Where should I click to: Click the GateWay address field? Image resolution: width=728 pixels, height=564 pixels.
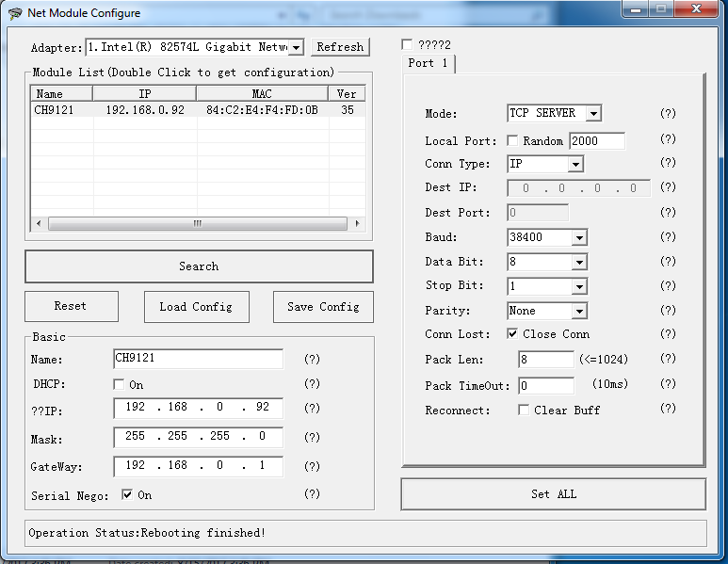click(x=199, y=466)
